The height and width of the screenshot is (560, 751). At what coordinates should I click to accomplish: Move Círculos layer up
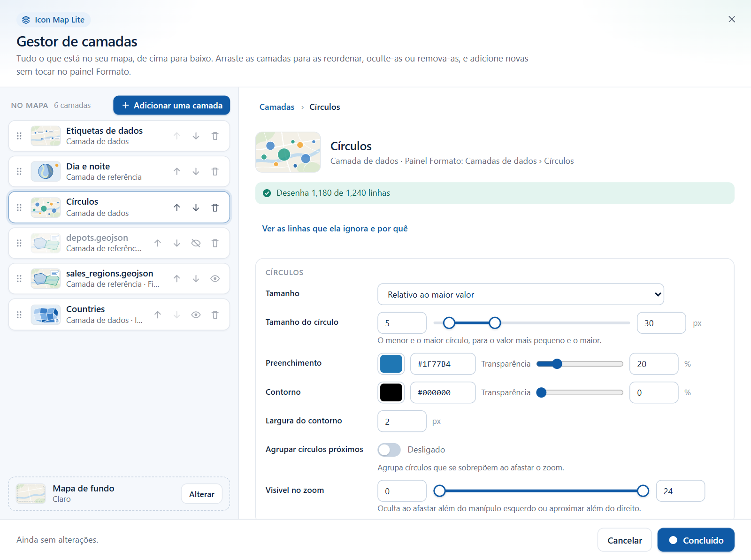pos(176,207)
